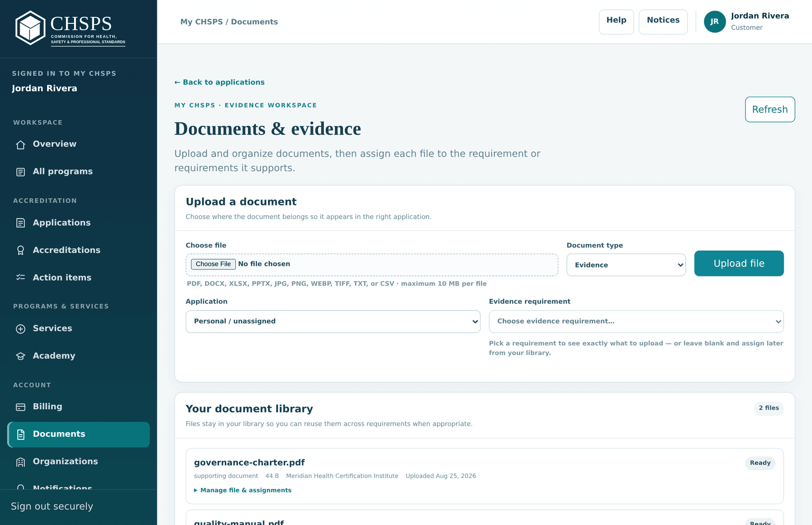
Task: Click the My CHSPS / Documents breadcrumb
Action: (x=229, y=22)
